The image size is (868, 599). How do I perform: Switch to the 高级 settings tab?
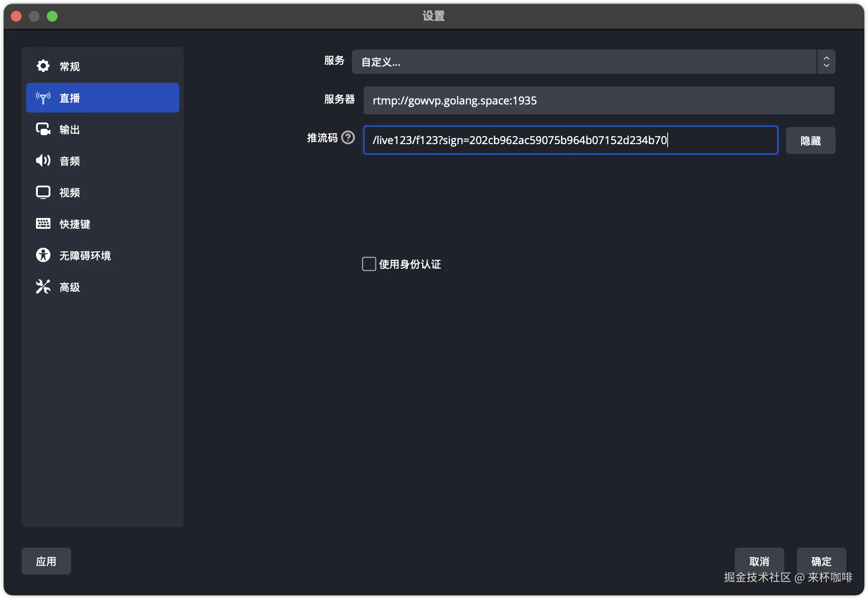click(x=70, y=287)
